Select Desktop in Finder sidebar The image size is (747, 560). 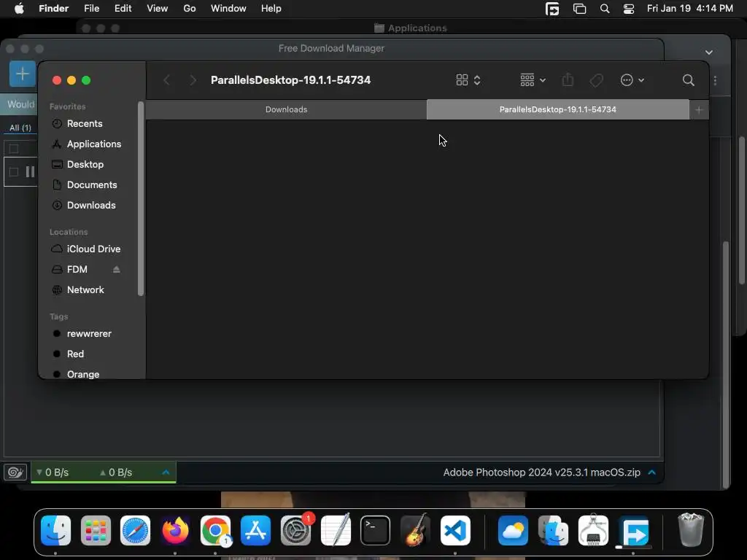pyautogui.click(x=85, y=165)
